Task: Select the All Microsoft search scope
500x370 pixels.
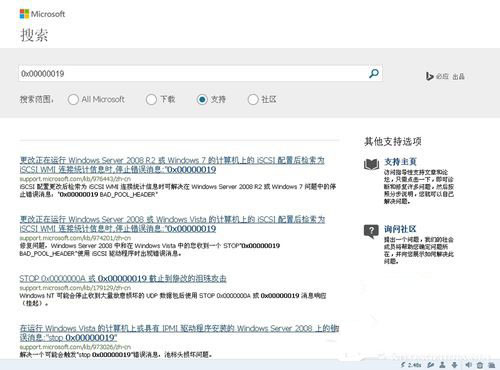Action: point(73,99)
